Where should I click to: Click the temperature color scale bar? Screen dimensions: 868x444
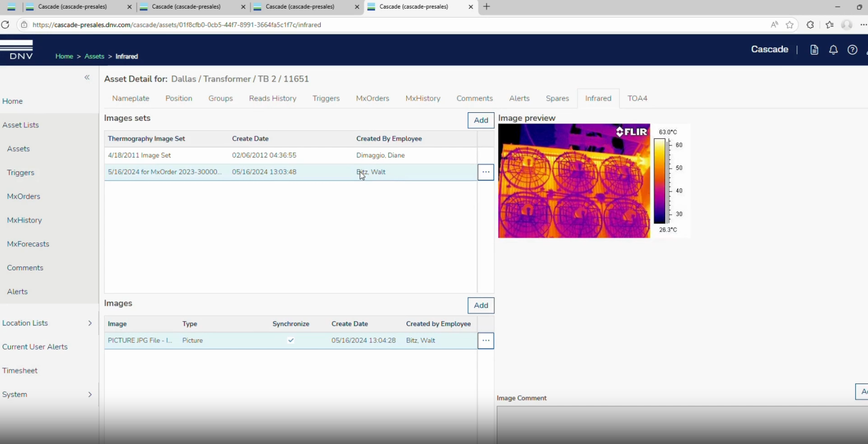(660, 181)
